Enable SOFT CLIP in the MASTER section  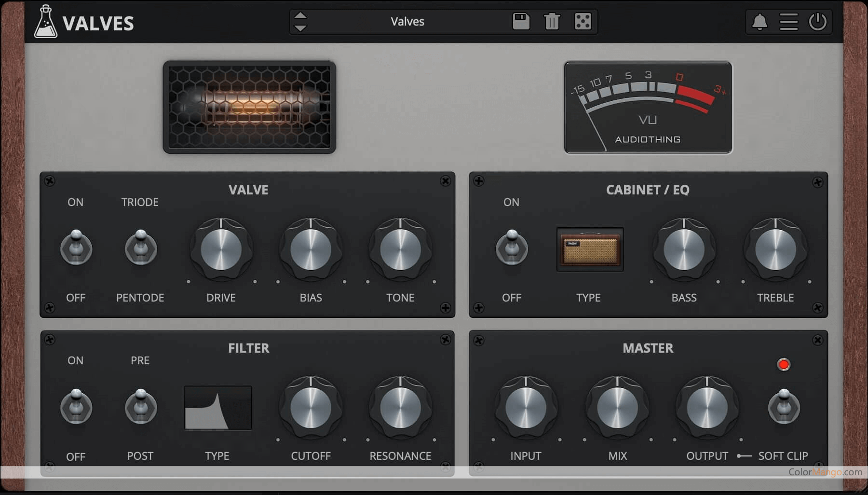tap(784, 407)
